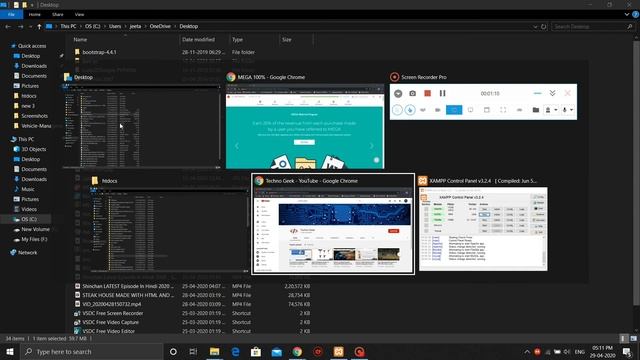This screenshot has height=360, width=640.
Task: Select the MEGA 100% Google Chrome thumbnail
Action: pyautogui.click(x=305, y=127)
